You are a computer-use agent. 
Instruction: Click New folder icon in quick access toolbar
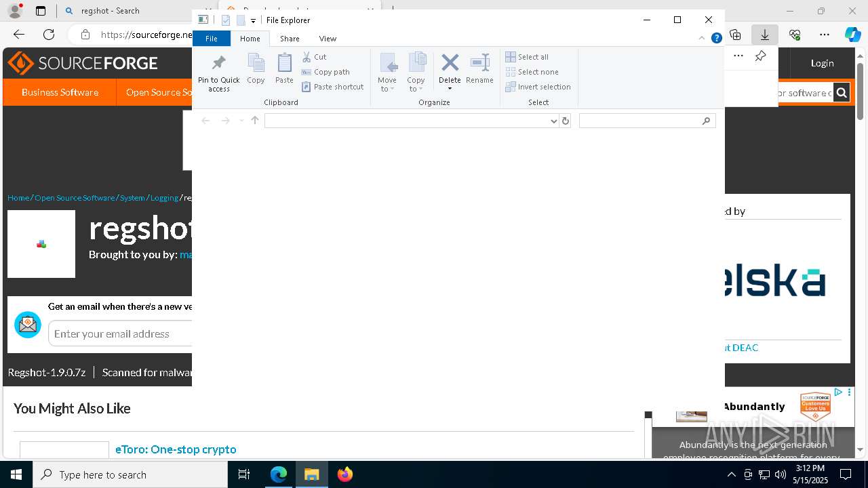[241, 20]
